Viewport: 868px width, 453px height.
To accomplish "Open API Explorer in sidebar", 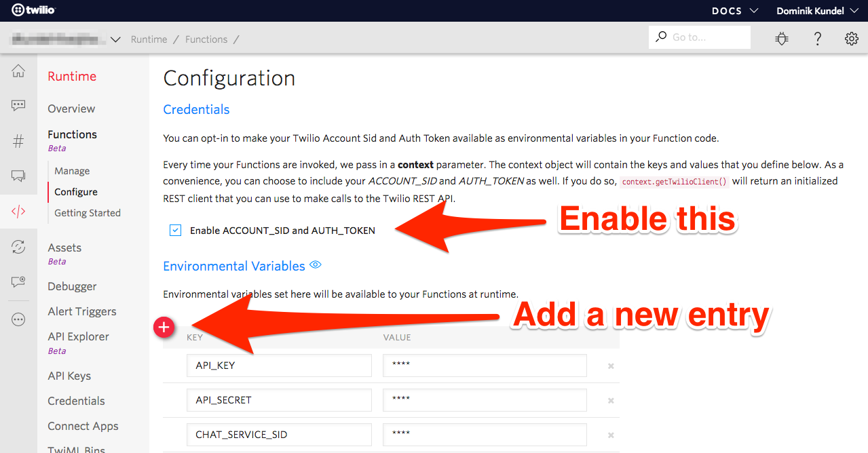I will [78, 336].
